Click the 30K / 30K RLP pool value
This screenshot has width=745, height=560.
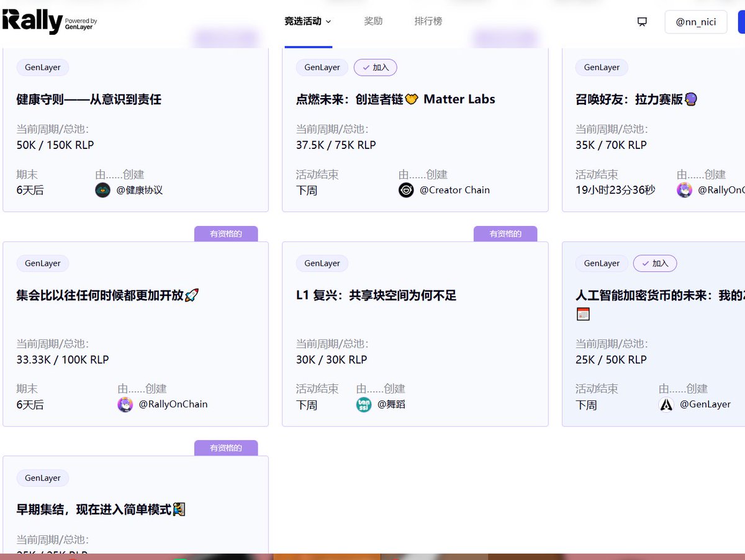pyautogui.click(x=332, y=360)
